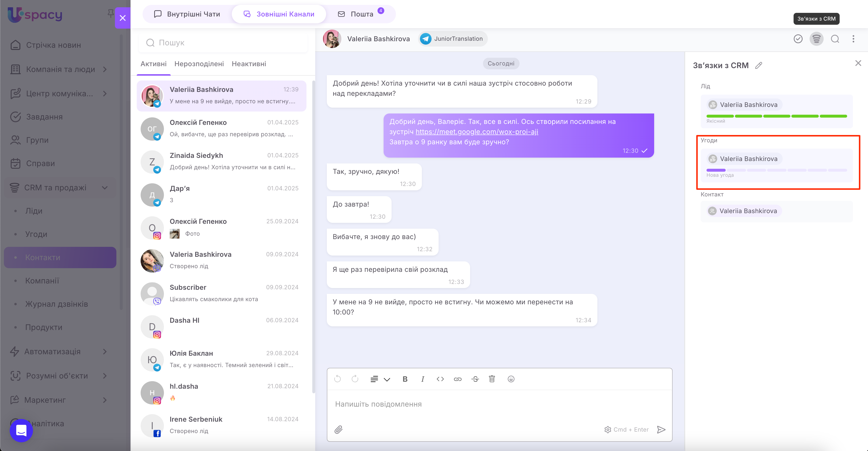
Task: Send message with paper plane icon
Action: 661,429
